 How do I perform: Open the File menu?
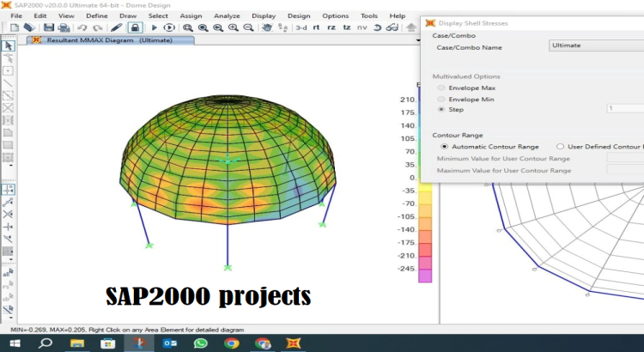point(16,15)
